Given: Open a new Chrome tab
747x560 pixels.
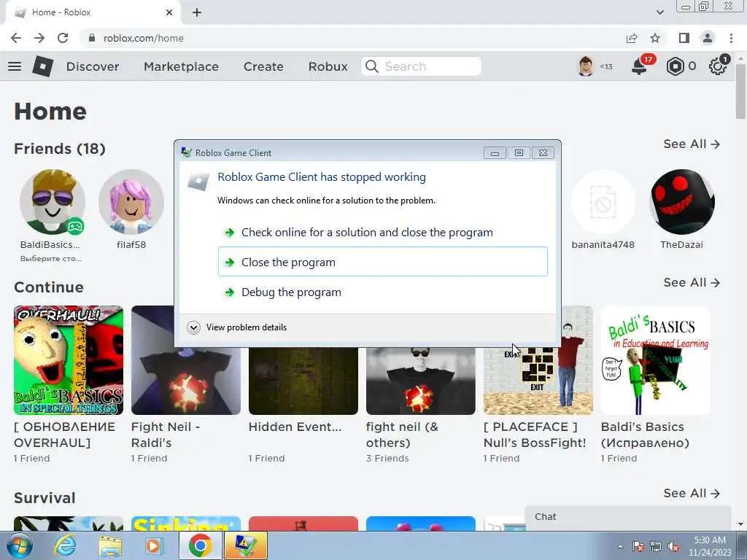Looking at the screenshot, I should coord(197,12).
